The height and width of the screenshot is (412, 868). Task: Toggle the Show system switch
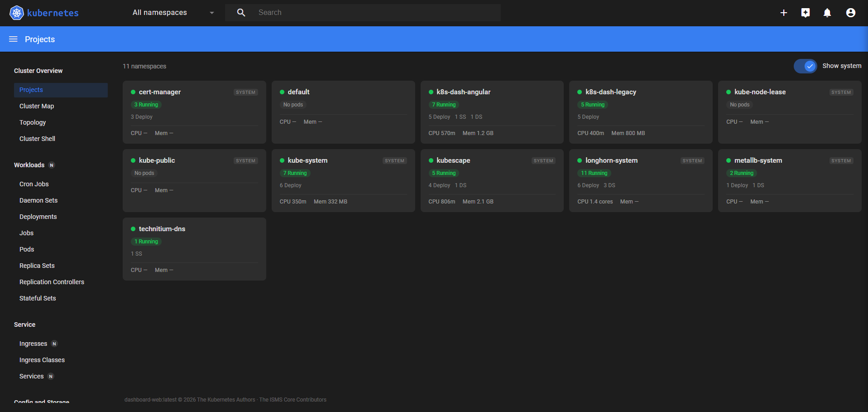coord(806,66)
